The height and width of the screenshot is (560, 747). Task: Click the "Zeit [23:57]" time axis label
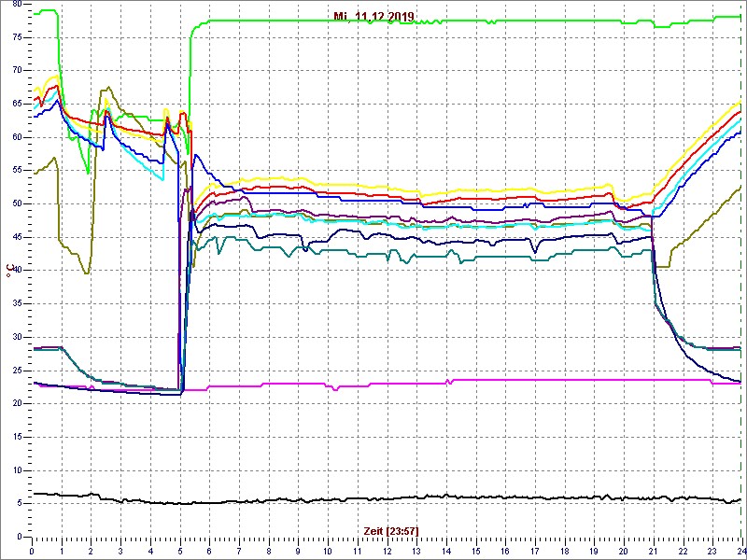[391, 530]
